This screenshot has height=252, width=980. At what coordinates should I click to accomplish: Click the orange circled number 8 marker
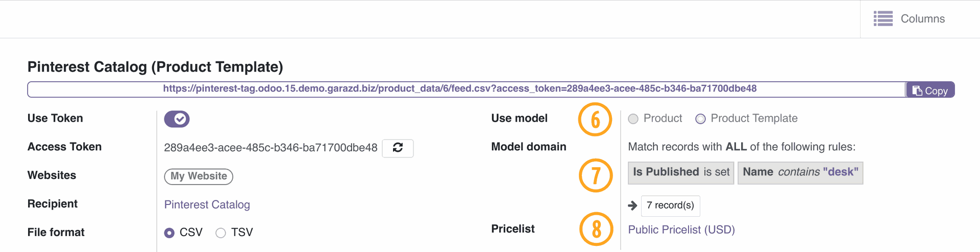click(x=596, y=228)
